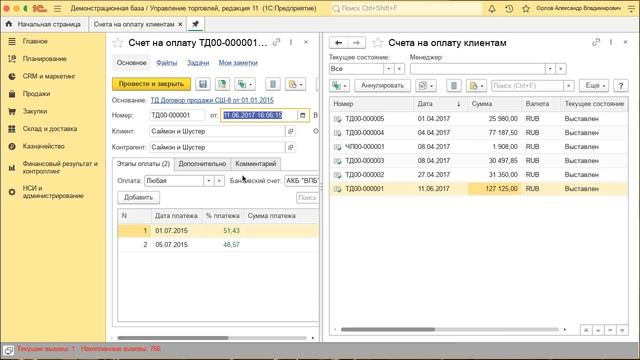Clear the Оплата field
The image size is (640, 360).
point(219,180)
